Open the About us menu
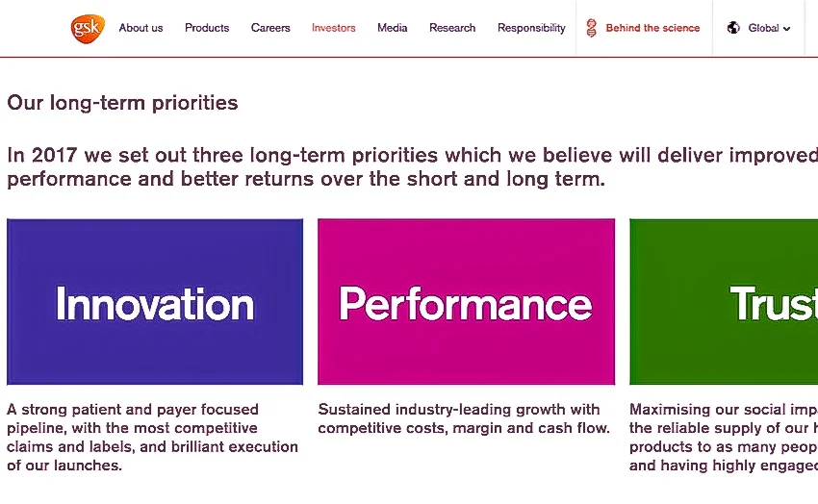This screenshot has height=504, width=818. tap(141, 28)
